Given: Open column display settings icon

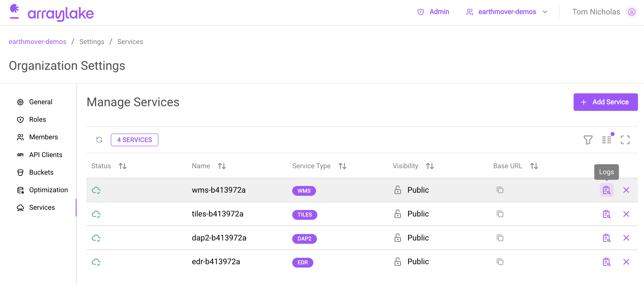Looking at the screenshot, I should point(606,140).
